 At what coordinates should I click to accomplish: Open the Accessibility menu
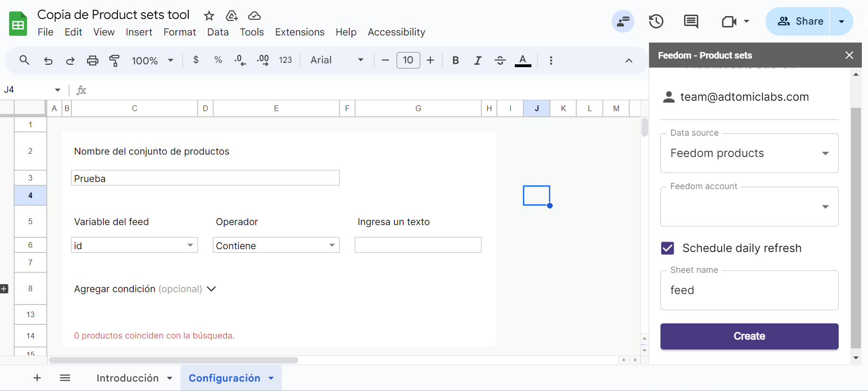click(x=397, y=32)
